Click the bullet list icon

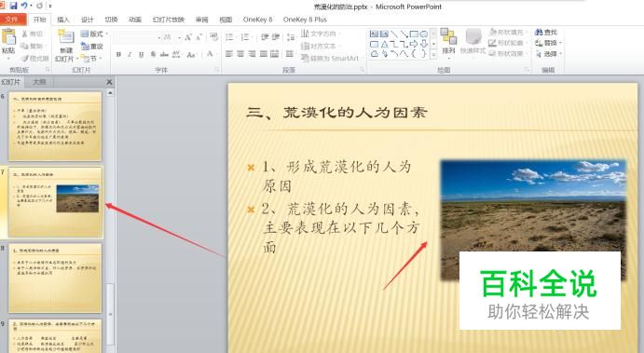click(230, 37)
